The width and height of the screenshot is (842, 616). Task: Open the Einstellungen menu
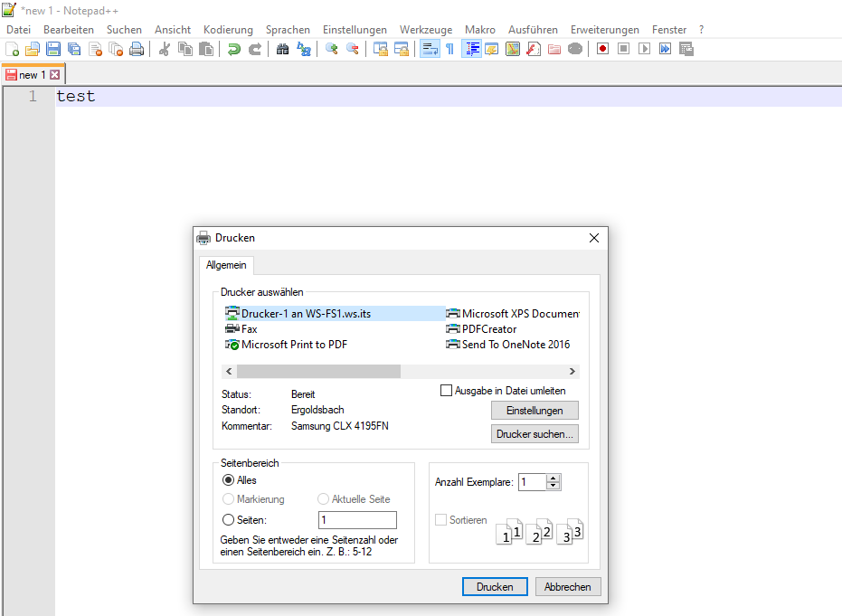(x=355, y=30)
